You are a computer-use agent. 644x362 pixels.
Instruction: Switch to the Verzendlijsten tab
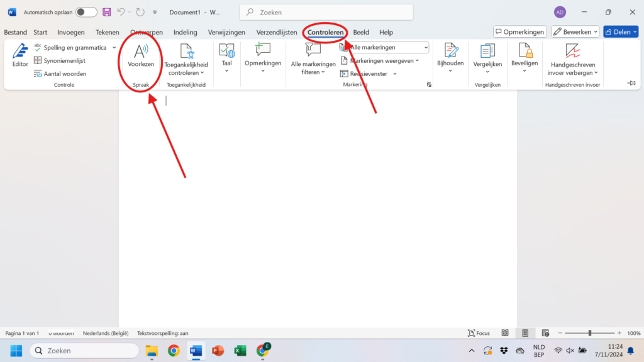[x=277, y=32]
